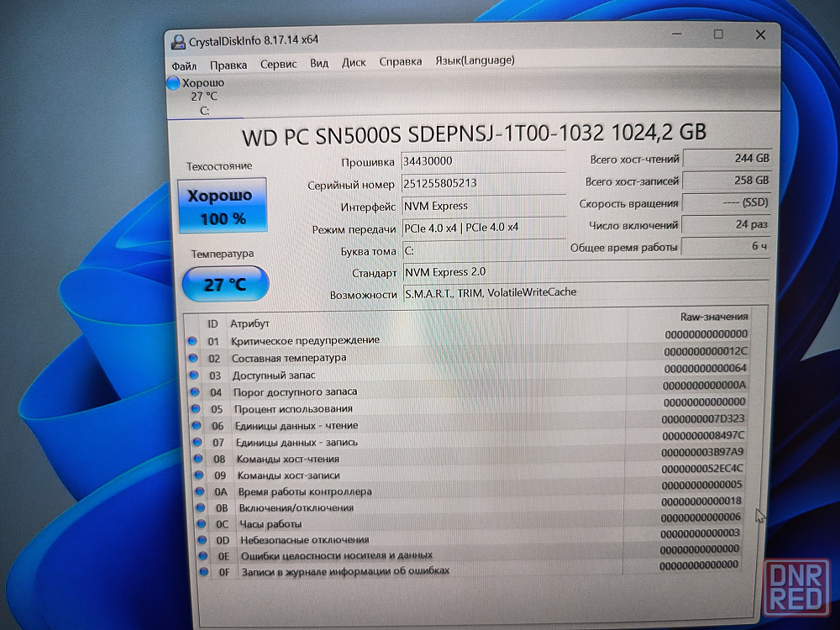Click the Стандарт field NVM Express 2.0
This screenshot has height=630, width=840.
click(586, 271)
